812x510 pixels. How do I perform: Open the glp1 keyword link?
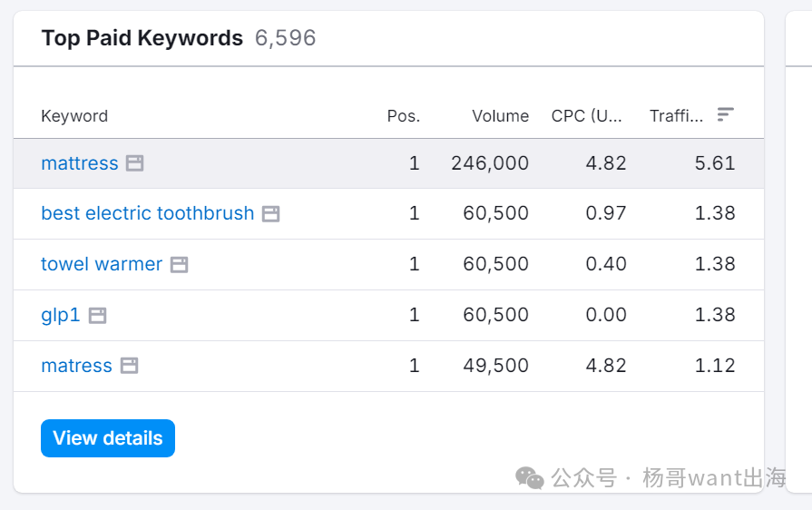[61, 315]
